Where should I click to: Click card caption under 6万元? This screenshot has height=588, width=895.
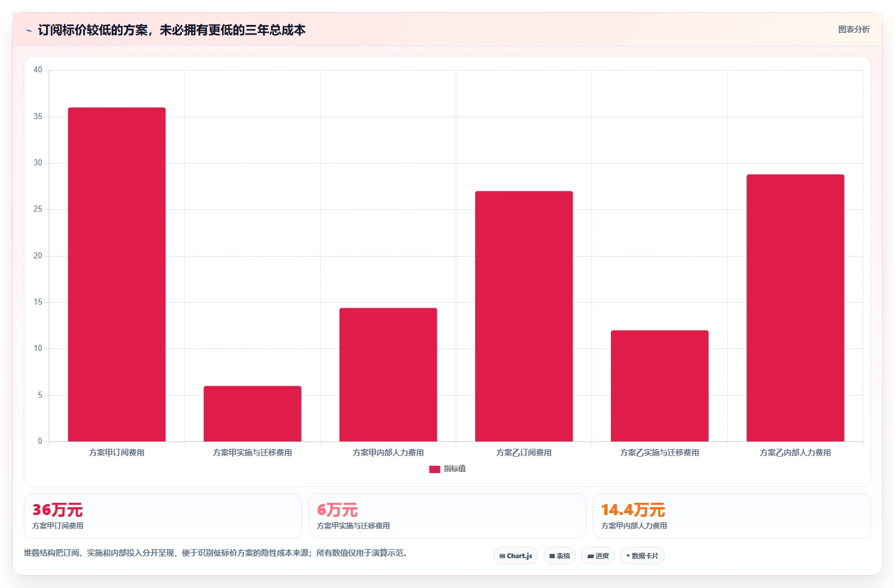tap(353, 526)
